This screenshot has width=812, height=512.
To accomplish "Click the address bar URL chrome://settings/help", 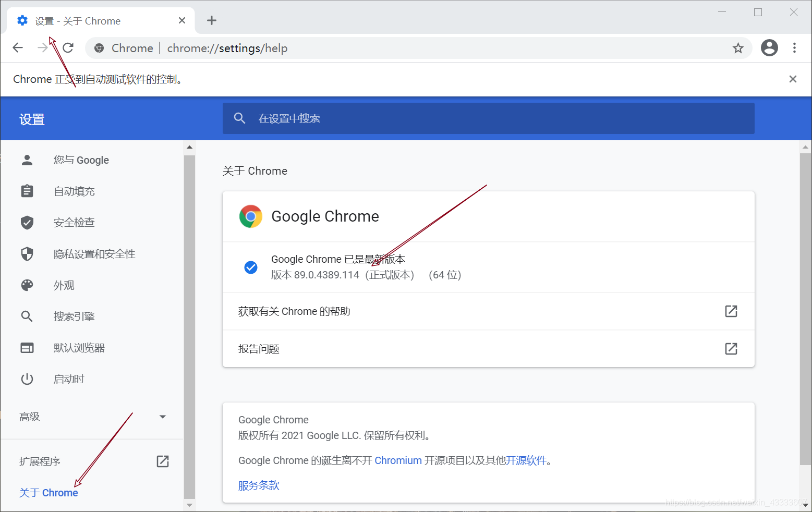I will click(x=227, y=48).
